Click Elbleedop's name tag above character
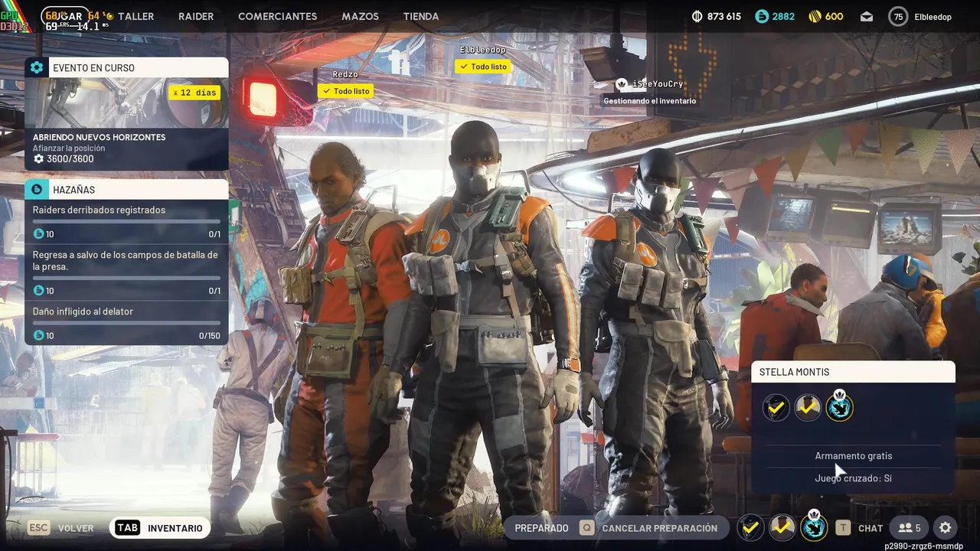Image resolution: width=980 pixels, height=551 pixels. click(x=482, y=50)
